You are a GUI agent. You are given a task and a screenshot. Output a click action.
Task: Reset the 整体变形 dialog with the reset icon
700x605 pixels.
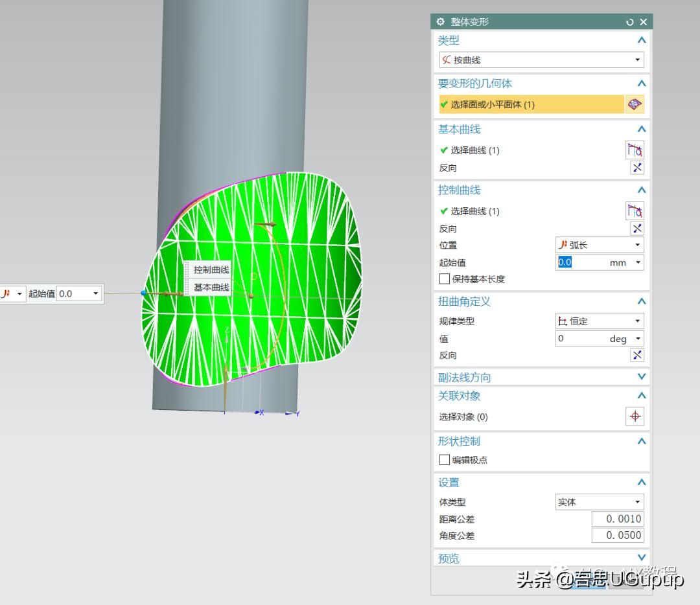(x=629, y=22)
